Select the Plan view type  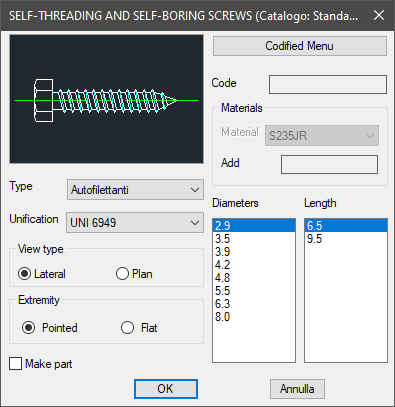[x=134, y=274]
